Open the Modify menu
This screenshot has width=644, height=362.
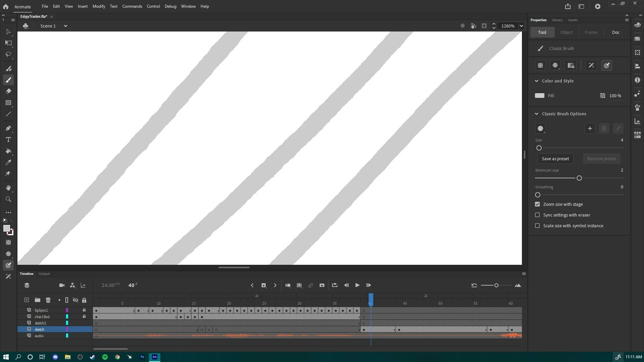99,6
